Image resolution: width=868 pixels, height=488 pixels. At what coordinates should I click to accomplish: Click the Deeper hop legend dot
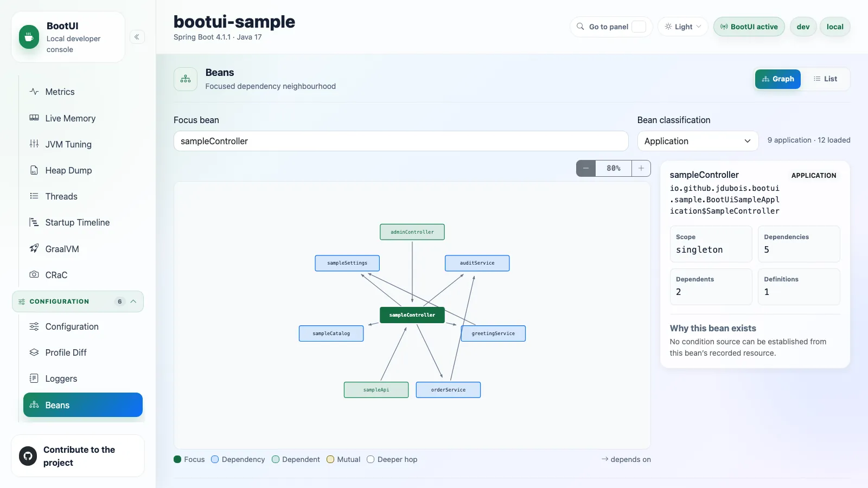(x=371, y=459)
